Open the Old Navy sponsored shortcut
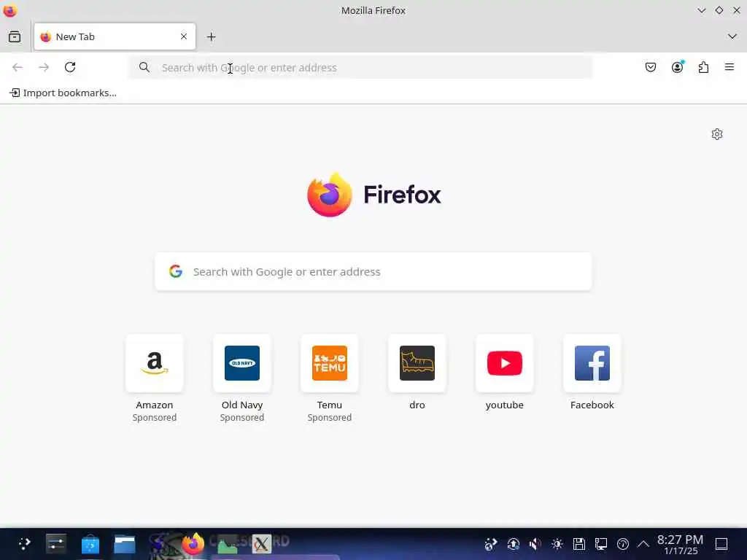The height and width of the screenshot is (560, 747). [242, 363]
